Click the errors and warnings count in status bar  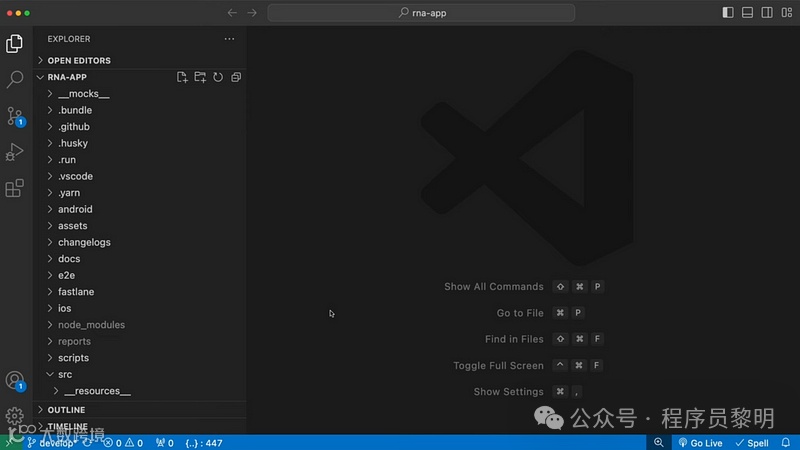click(x=123, y=443)
